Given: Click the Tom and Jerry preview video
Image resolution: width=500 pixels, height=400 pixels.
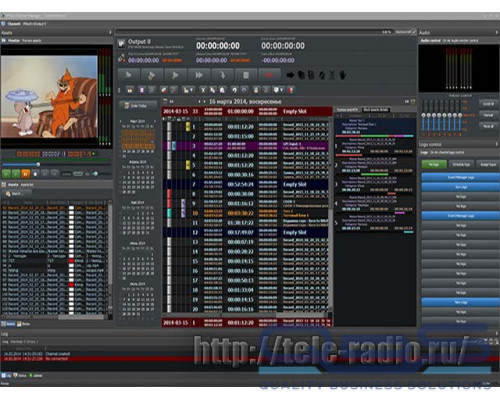Looking at the screenshot, I should click(x=49, y=97).
